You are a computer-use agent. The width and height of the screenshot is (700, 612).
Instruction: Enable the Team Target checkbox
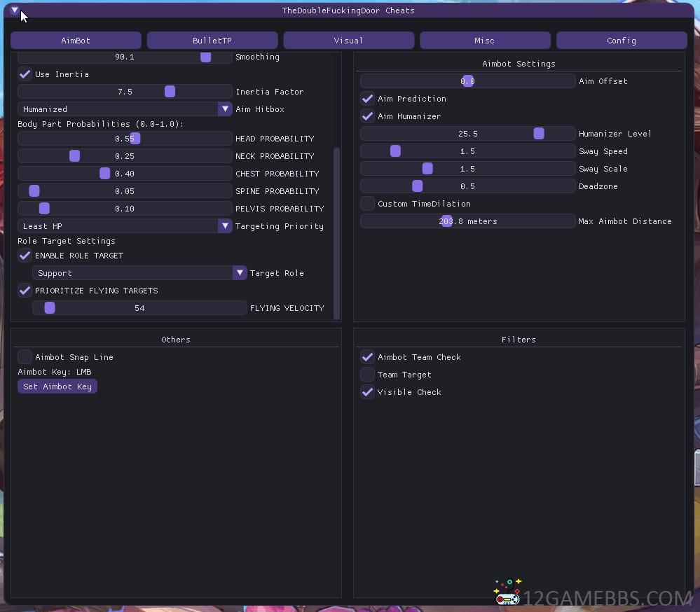367,374
